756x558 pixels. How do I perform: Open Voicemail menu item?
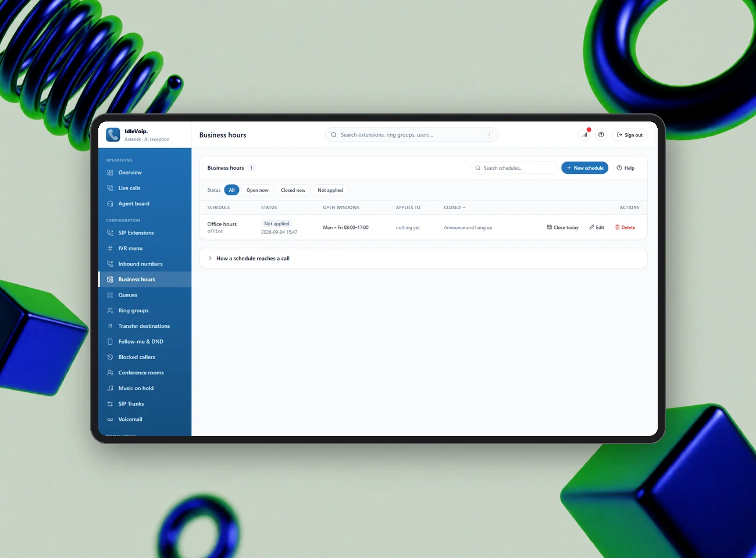pyautogui.click(x=145, y=420)
